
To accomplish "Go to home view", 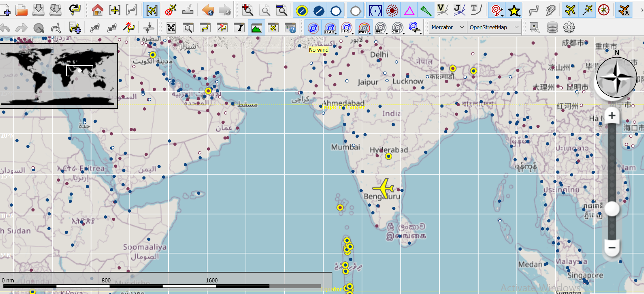I will pos(97,10).
